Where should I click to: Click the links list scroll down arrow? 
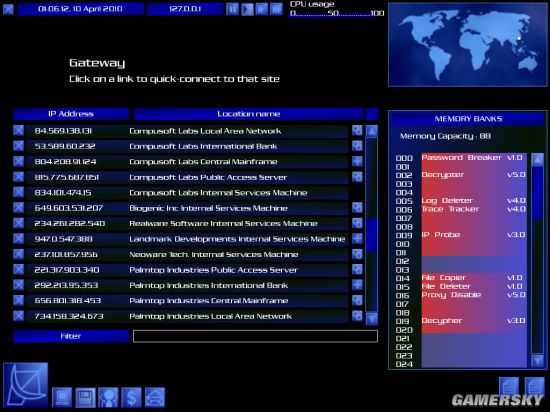point(372,318)
